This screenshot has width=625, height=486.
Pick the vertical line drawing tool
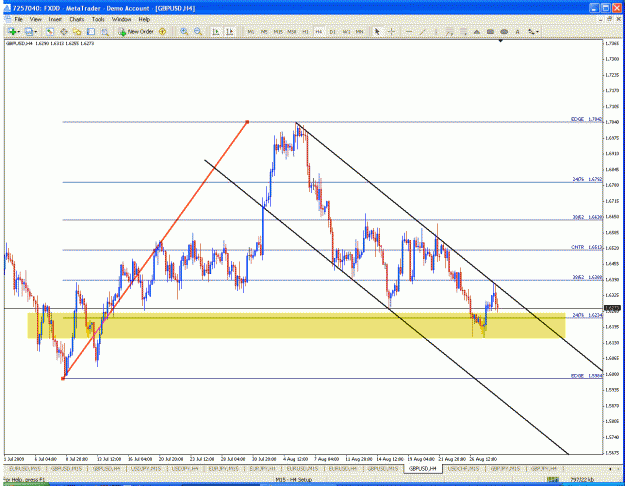436,31
